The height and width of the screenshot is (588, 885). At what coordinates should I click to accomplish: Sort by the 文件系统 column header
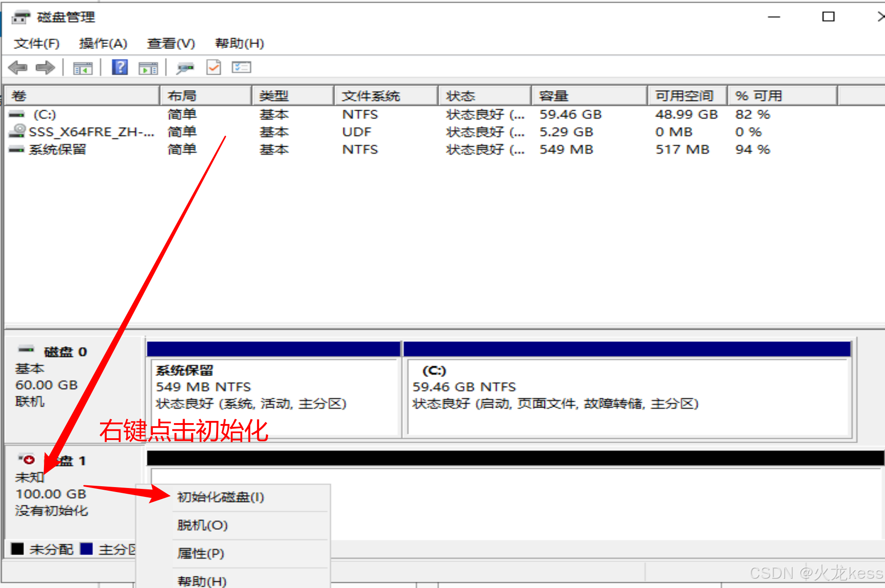point(385,96)
